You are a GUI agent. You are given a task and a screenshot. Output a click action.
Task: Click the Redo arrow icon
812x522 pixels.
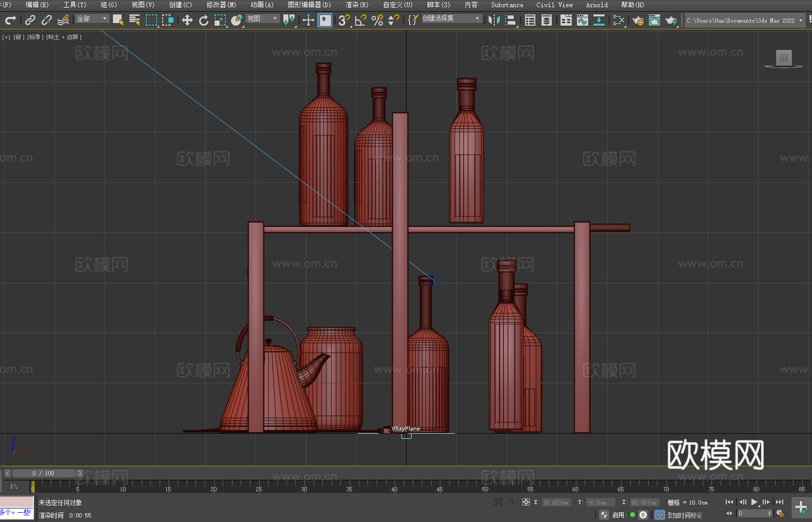(x=10, y=20)
